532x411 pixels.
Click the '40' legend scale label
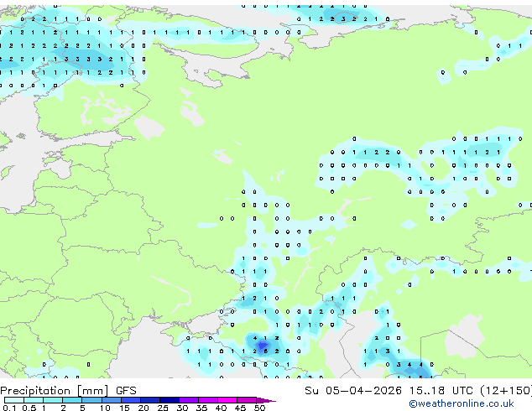tap(221, 408)
